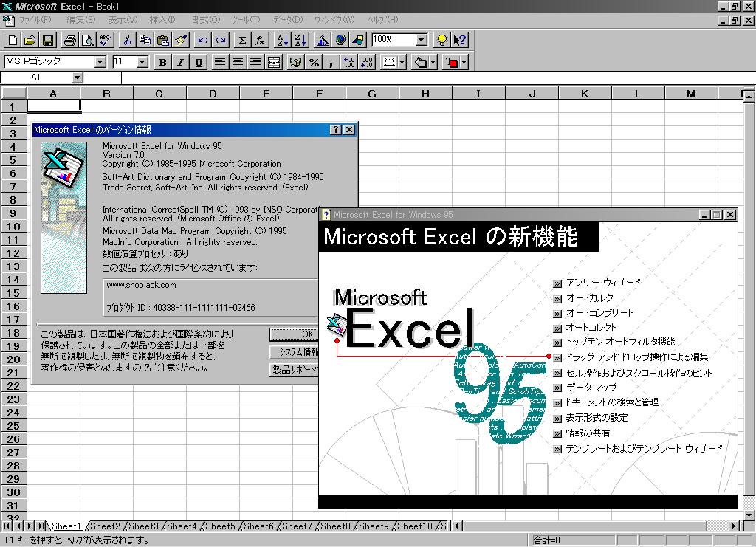Click Sort Ascending icon

point(283,40)
